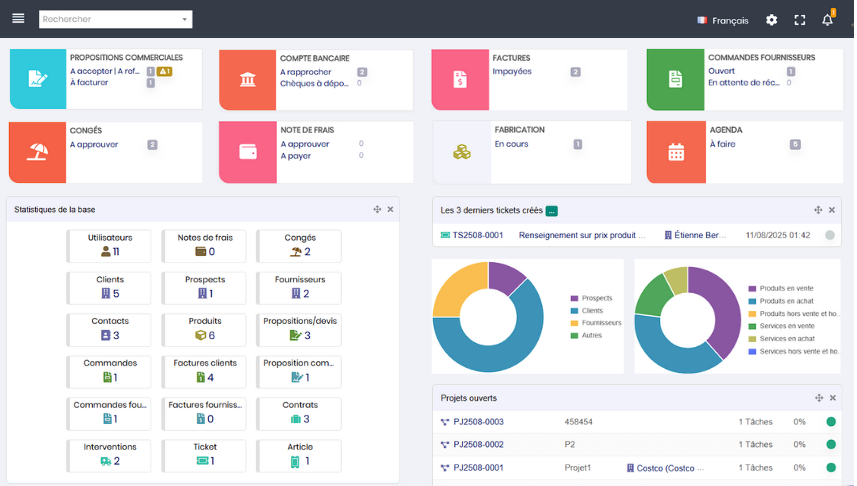Viewport: 857px width, 486px height.
Task: Toggle Produits en vente legend entry
Action: [785, 288]
